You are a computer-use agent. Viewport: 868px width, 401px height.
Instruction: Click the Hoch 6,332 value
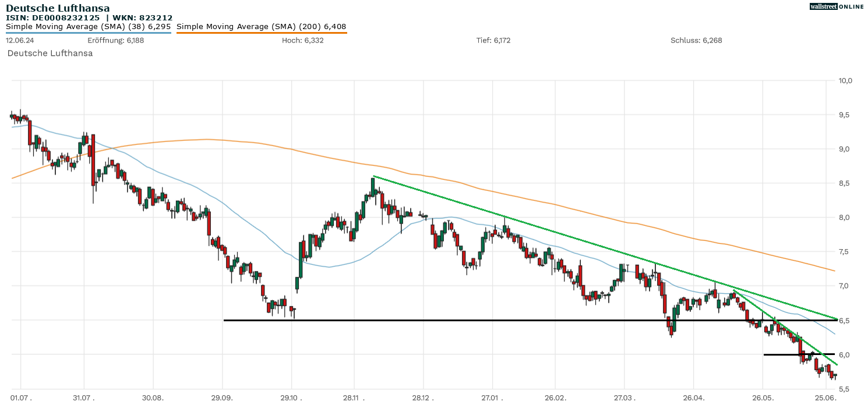[302, 40]
